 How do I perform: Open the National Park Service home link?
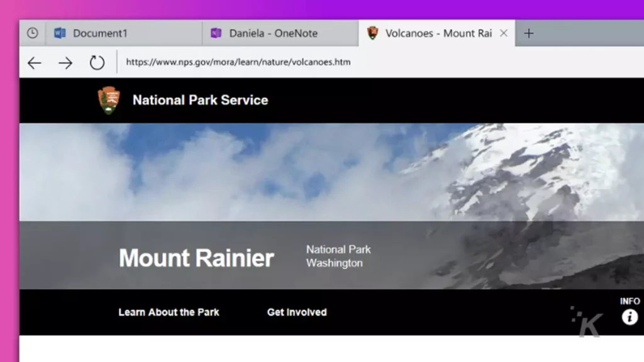point(200,100)
